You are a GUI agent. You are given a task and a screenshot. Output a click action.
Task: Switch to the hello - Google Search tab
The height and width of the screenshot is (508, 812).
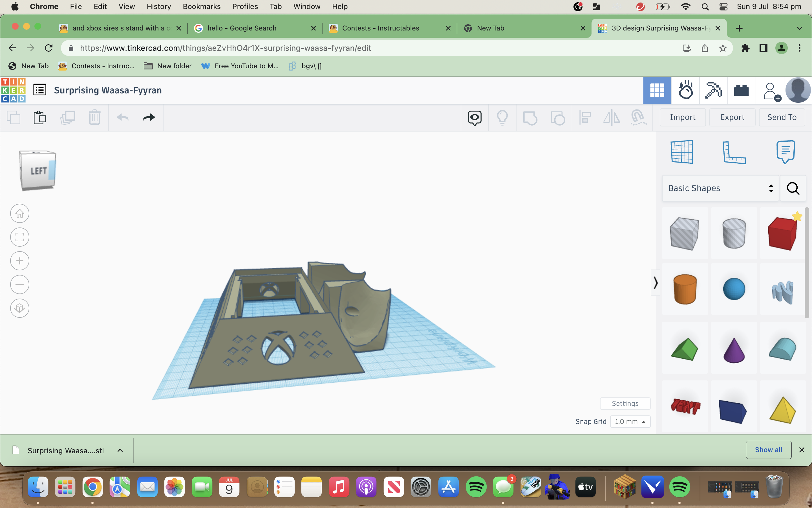(x=255, y=28)
